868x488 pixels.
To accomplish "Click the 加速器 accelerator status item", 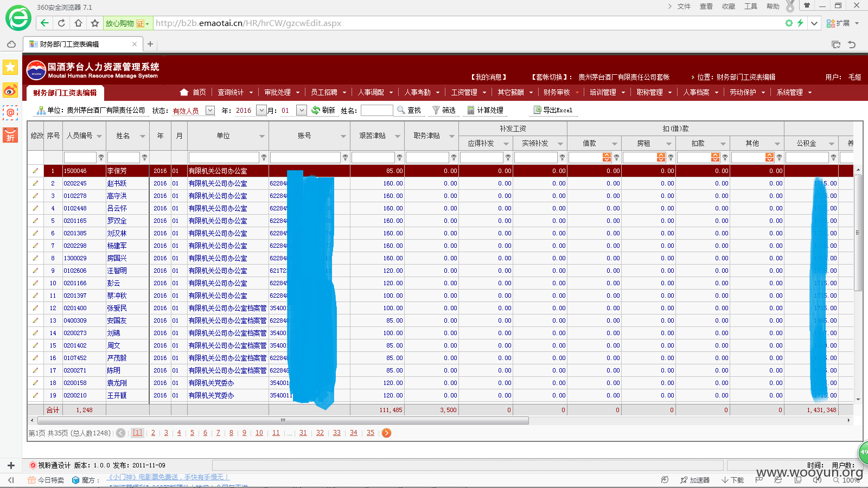I will click(x=695, y=480).
